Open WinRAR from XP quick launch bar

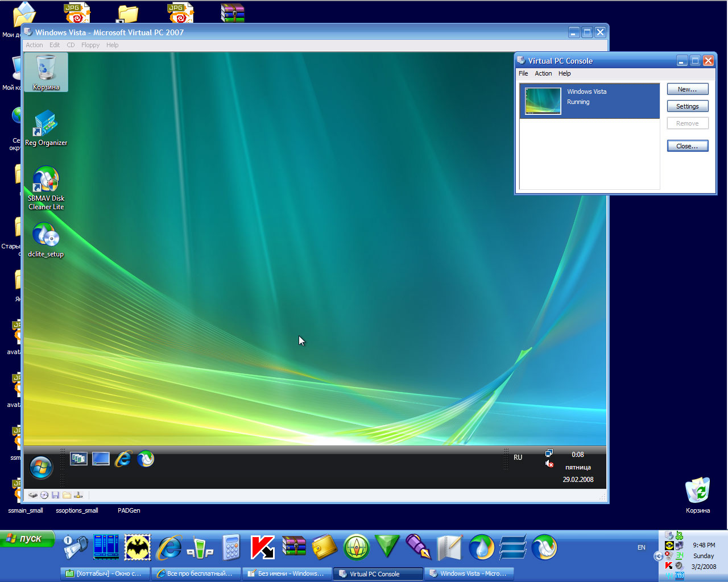click(294, 547)
